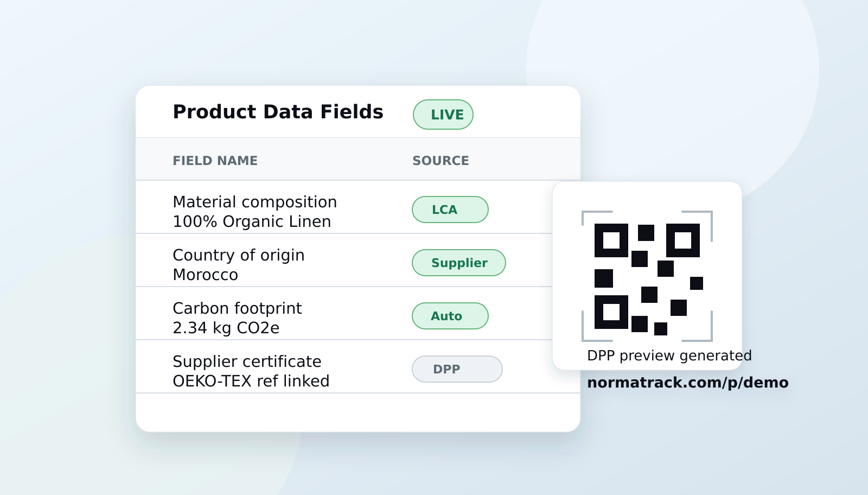
Task: Click the LIVE status badge
Action: pyautogui.click(x=443, y=115)
